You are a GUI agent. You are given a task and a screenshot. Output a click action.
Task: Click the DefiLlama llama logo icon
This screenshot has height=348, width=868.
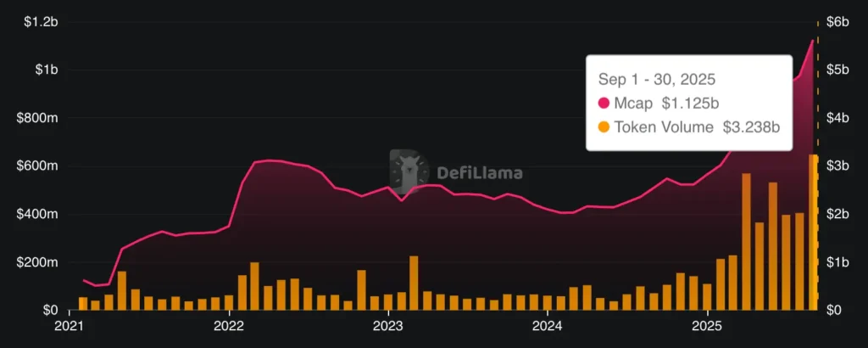coord(410,173)
